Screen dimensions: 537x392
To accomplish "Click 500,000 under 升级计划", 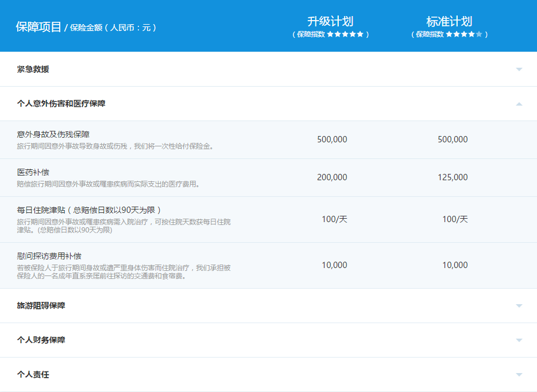I will tap(332, 139).
